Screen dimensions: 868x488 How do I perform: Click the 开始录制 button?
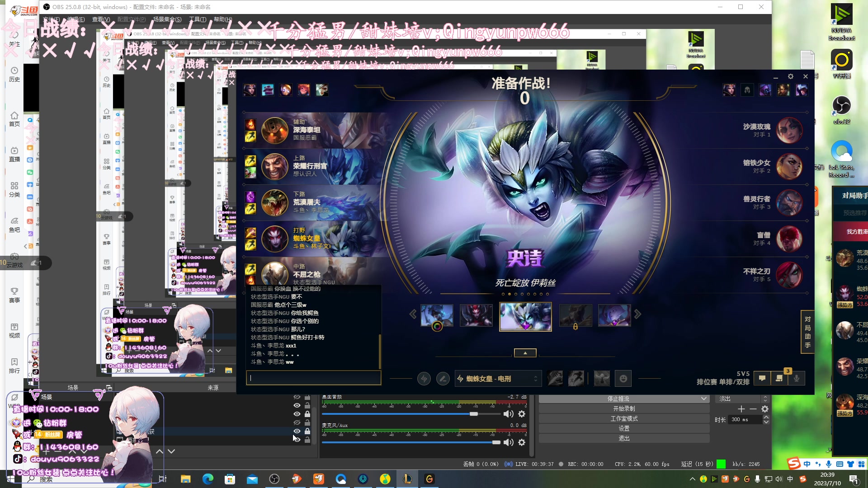point(624,408)
